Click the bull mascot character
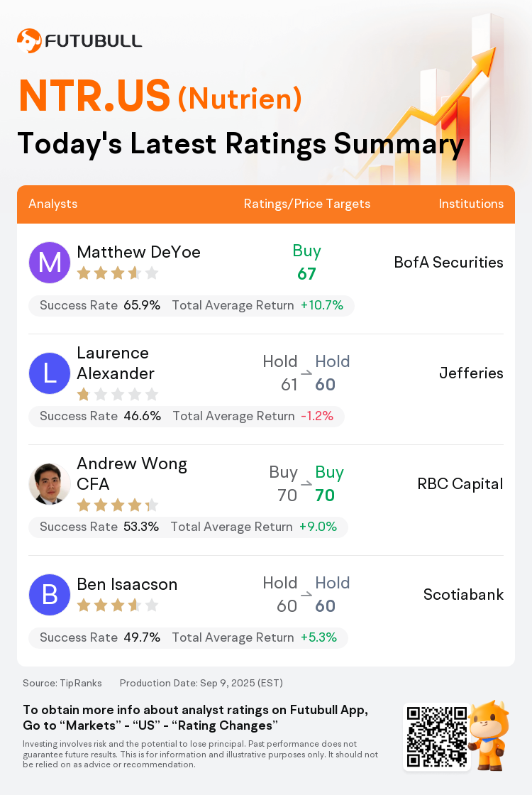The image size is (532, 795). (x=489, y=735)
